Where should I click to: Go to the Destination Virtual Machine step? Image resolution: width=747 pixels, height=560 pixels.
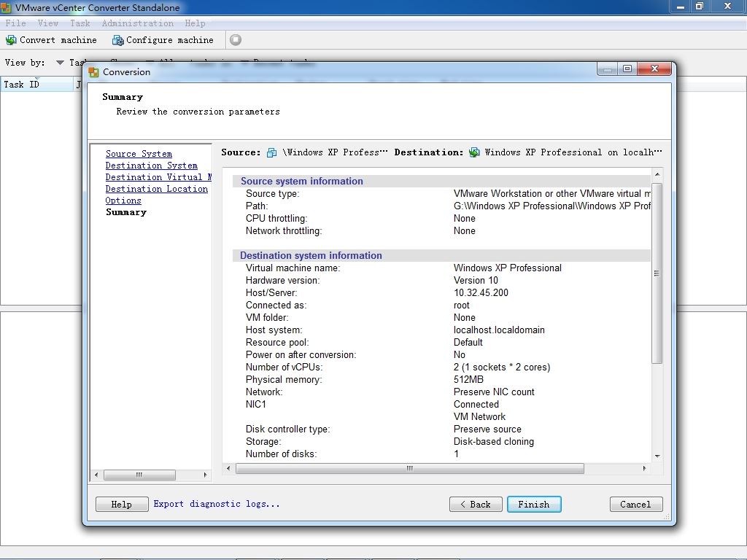pyautogui.click(x=158, y=177)
